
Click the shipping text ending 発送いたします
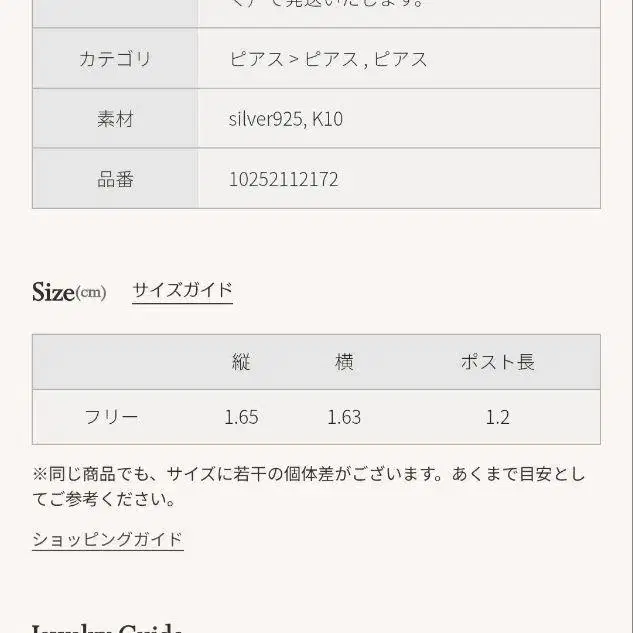click(x=329, y=5)
